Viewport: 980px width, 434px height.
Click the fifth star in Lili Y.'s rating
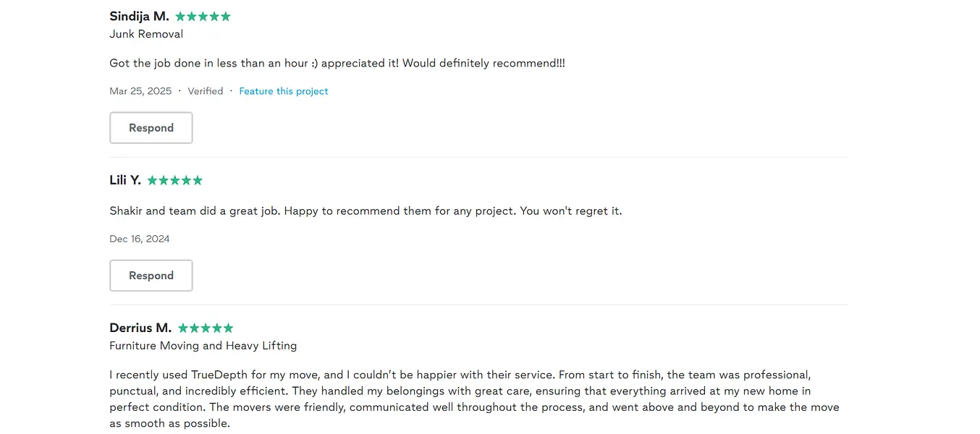coord(198,180)
